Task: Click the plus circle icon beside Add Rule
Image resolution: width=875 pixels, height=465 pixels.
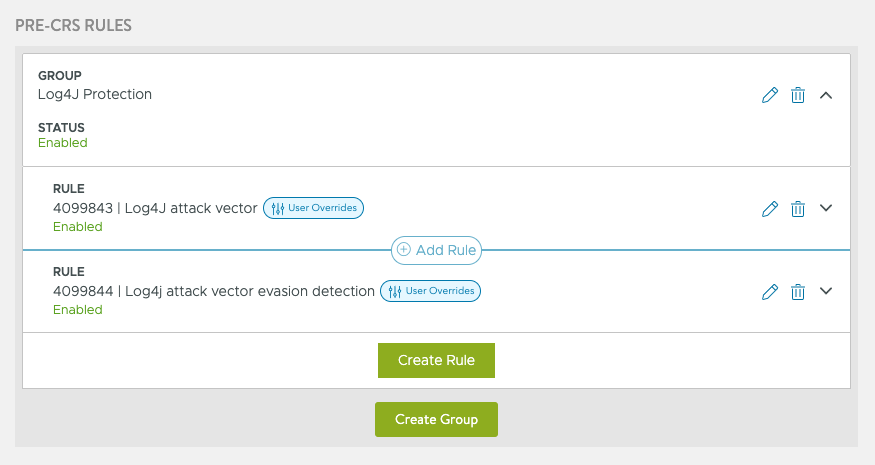Action: (x=404, y=250)
